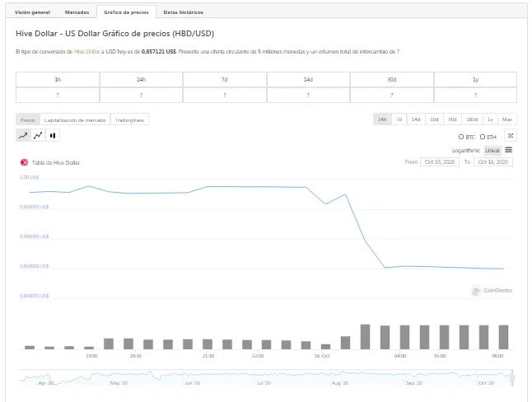Click the 04:00 time axis label
Screen dimensions: 532x402
pyautogui.click(x=400, y=356)
